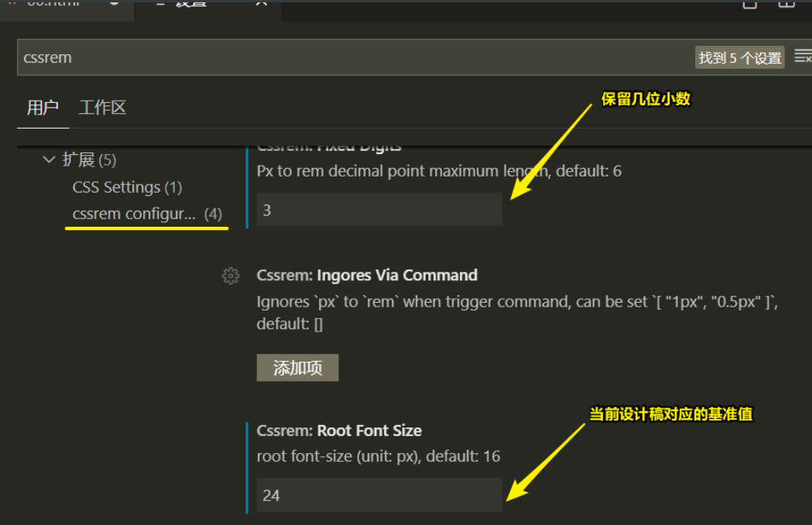Edit the Fixed Digits value field
The width and height of the screenshot is (812, 525).
379,209
